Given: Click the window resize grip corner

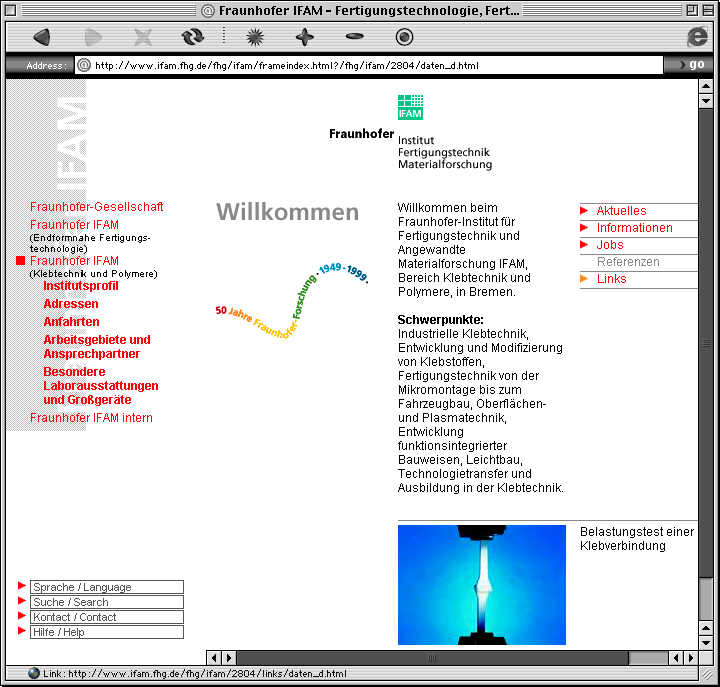Looking at the screenshot, I should [707, 674].
